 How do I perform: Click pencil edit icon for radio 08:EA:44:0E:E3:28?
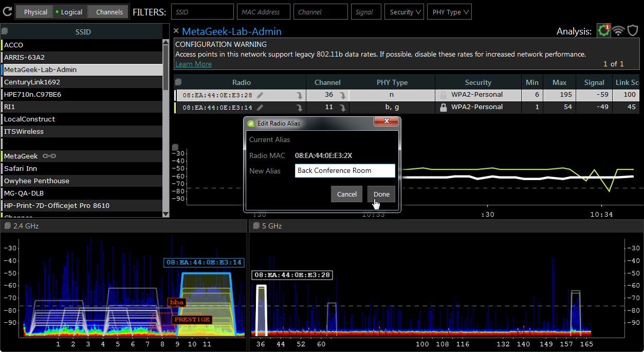click(261, 95)
